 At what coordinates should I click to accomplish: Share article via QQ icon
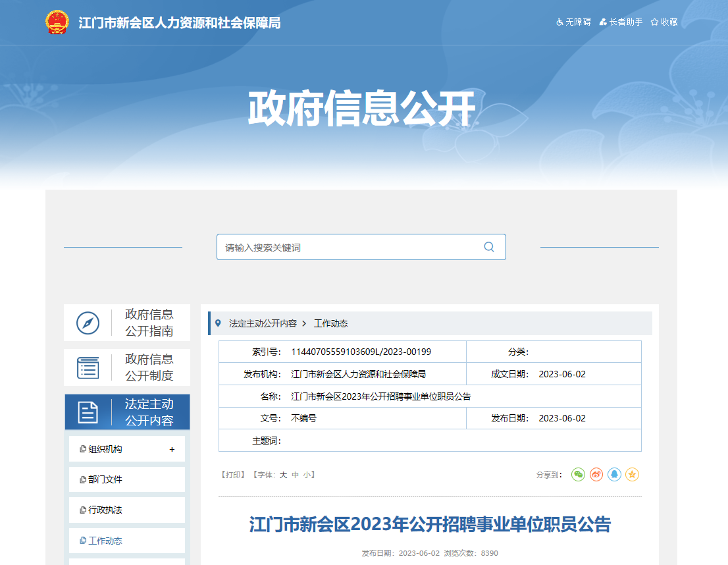pyautogui.click(x=614, y=474)
